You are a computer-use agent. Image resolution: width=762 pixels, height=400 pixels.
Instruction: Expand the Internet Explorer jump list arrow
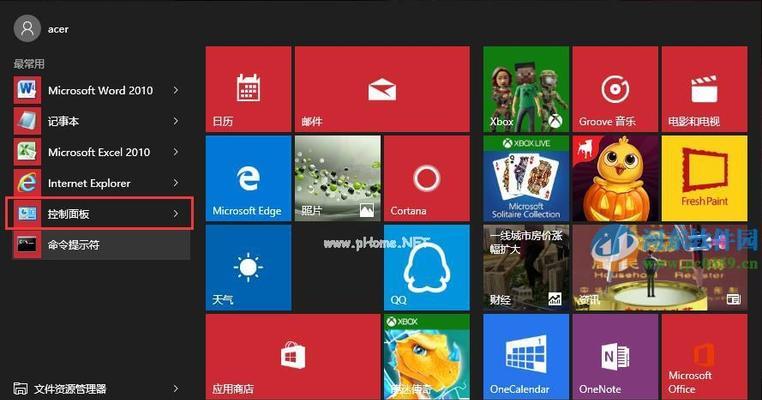(176, 183)
